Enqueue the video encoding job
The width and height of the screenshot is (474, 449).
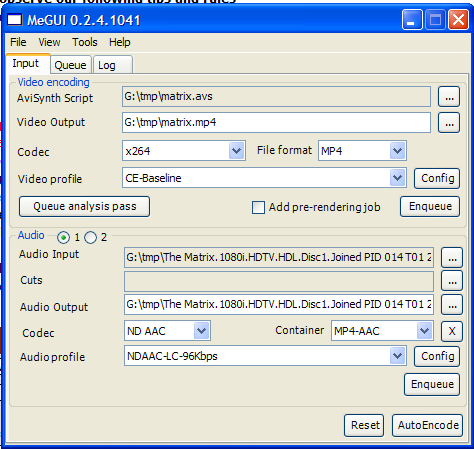(430, 206)
